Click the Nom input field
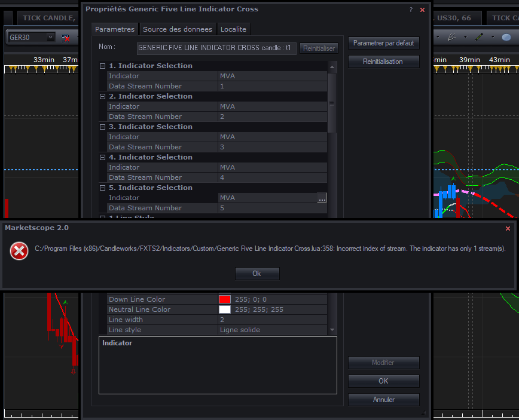Image resolution: width=519 pixels, height=420 pixels. tap(216, 48)
